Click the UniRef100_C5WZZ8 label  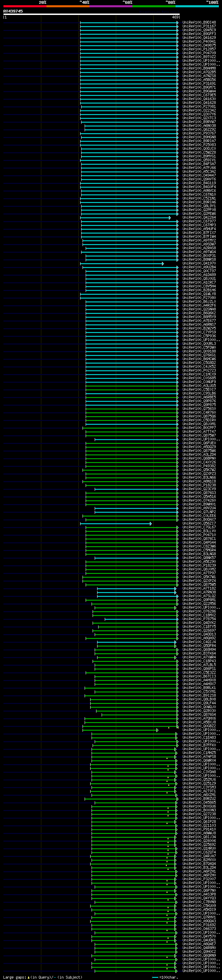199,153
